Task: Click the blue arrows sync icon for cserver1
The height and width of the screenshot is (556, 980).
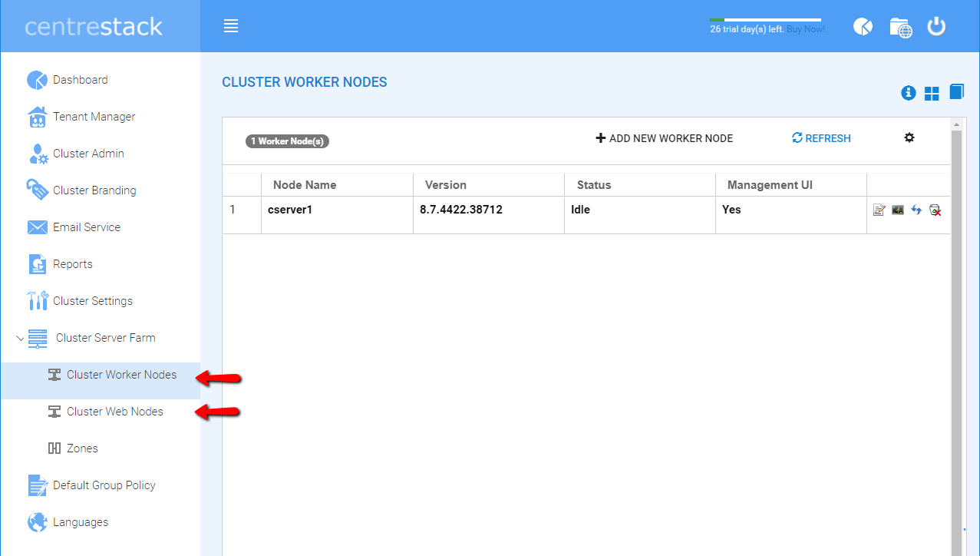Action: [x=916, y=210]
